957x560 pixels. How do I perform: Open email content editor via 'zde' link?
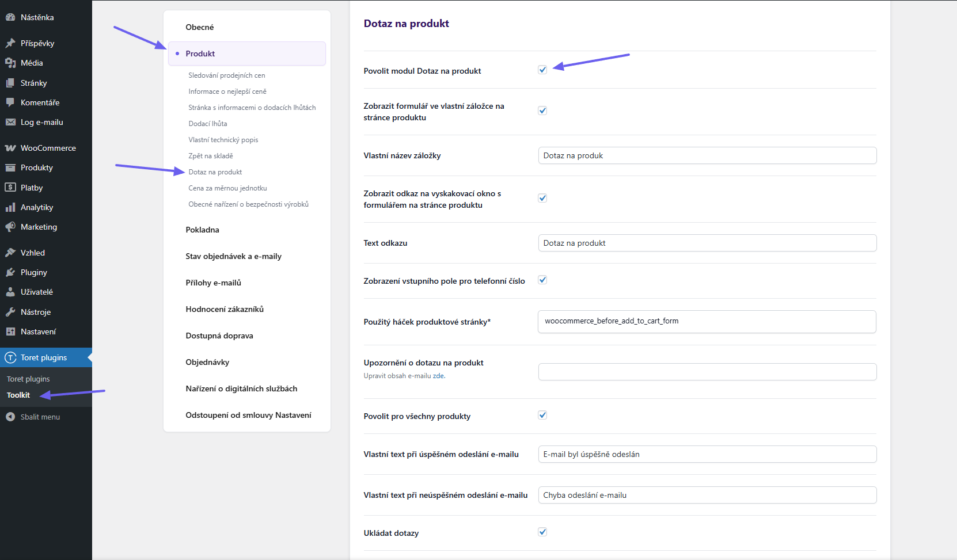440,375
